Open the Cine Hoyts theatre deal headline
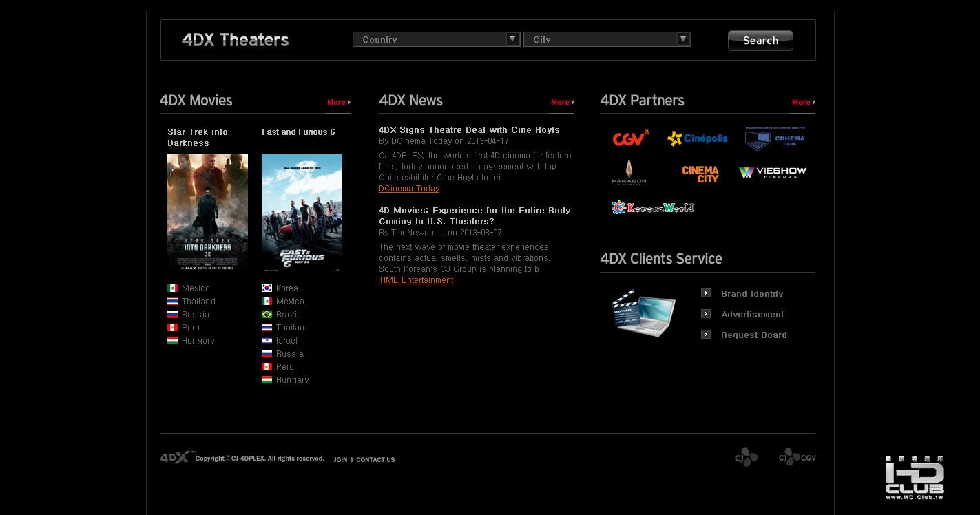Viewport: 980px width, 515px height. [469, 130]
